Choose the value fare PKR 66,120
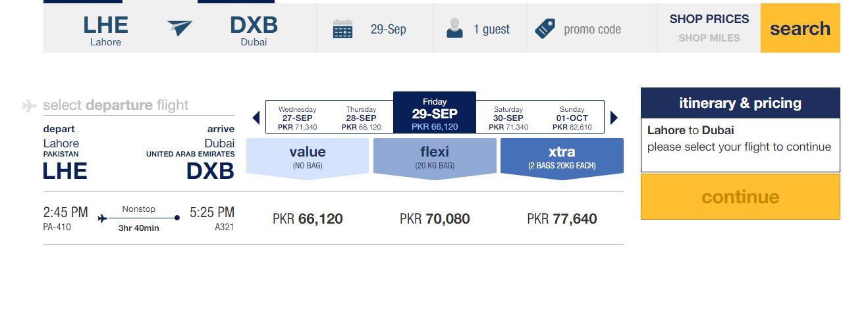The height and width of the screenshot is (319, 868). coord(308,219)
